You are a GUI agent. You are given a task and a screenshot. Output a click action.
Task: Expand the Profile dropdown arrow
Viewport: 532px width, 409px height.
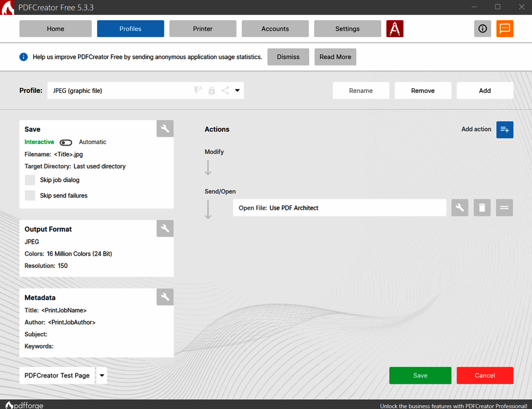coord(237,90)
